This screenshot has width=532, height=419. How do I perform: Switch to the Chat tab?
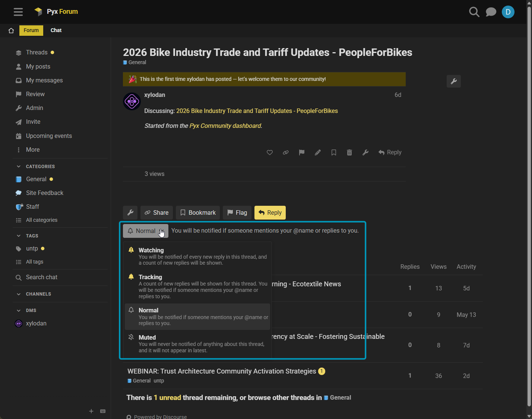[x=56, y=31]
